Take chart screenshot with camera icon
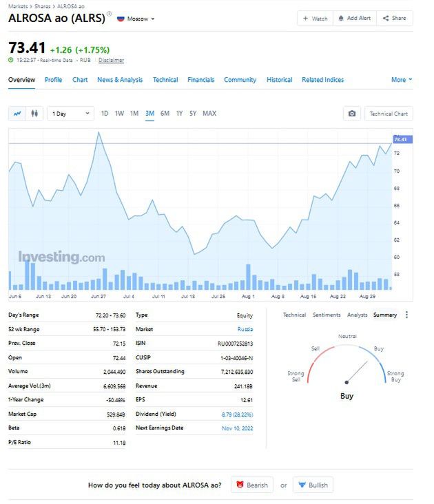This screenshot has width=434, height=504. (352, 114)
